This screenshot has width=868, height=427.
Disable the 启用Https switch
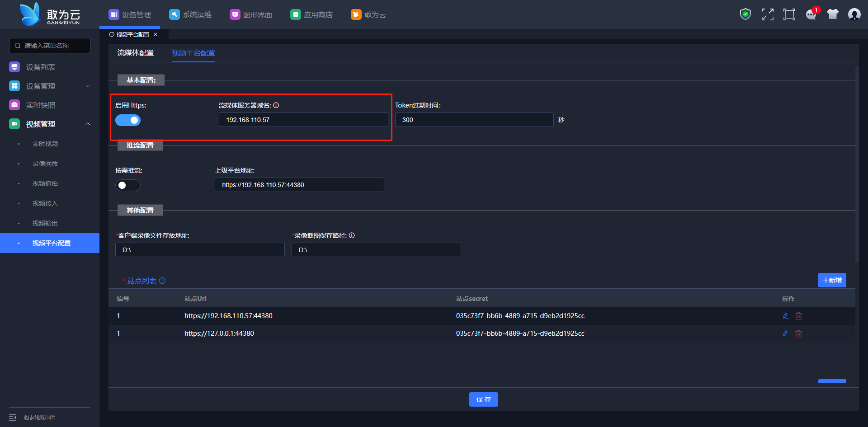[x=128, y=120]
